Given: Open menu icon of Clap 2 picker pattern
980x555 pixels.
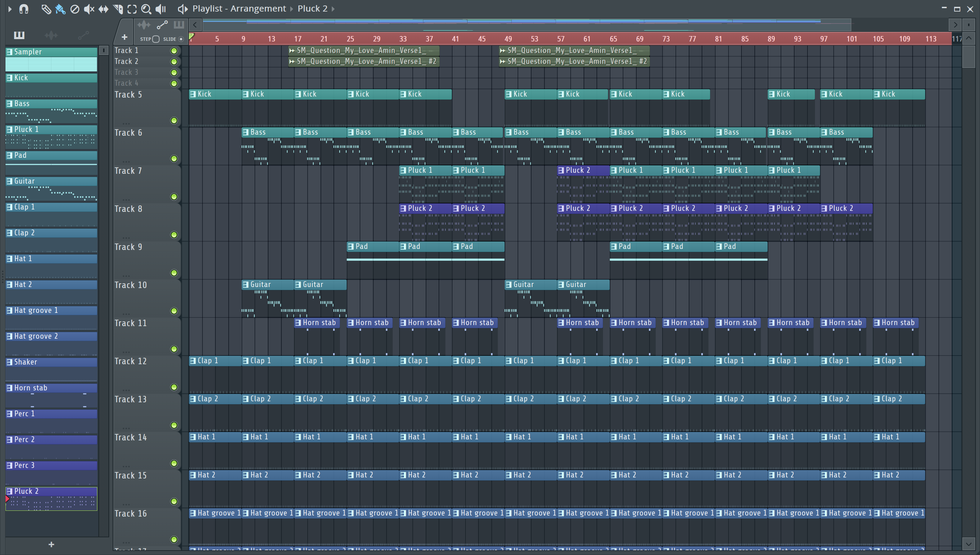Looking at the screenshot, I should point(9,233).
